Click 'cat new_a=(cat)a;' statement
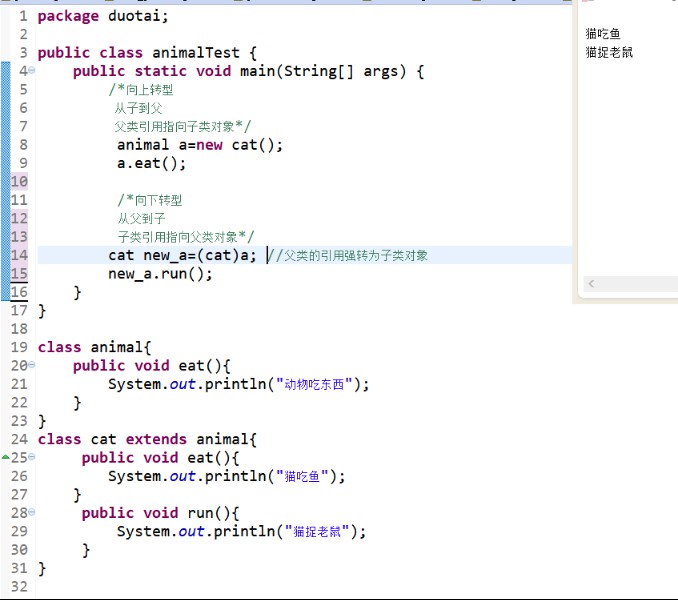 click(x=182, y=255)
